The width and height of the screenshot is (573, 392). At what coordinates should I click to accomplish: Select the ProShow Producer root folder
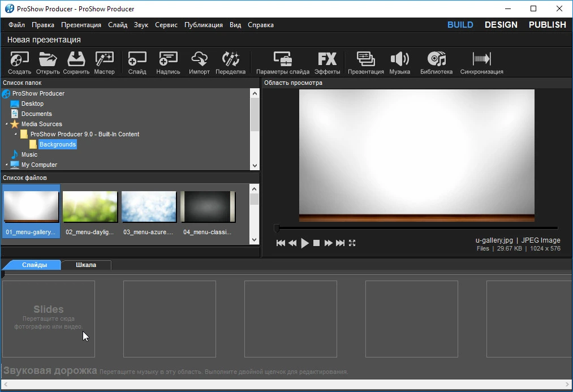coord(38,93)
